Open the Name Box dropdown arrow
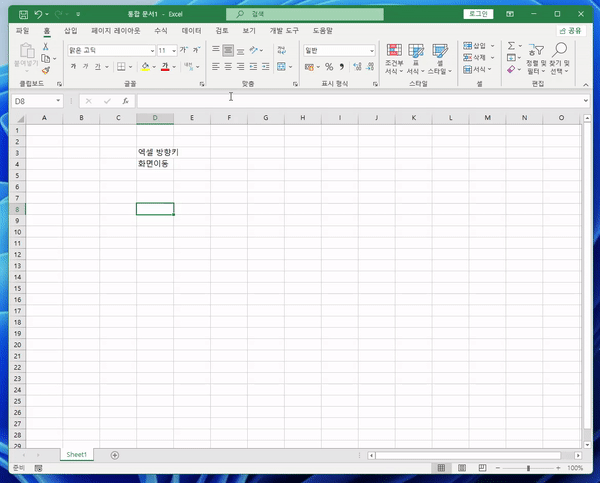Viewport: 600px width, 483px height. 58,101
